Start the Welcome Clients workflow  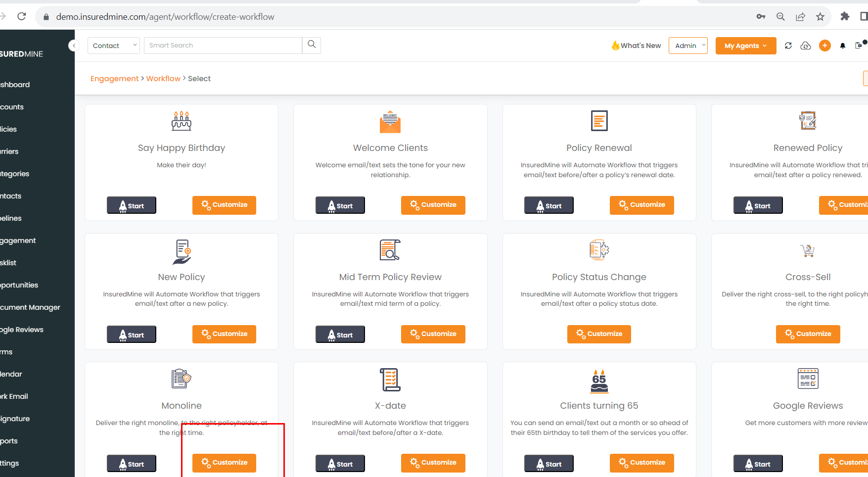[340, 205]
